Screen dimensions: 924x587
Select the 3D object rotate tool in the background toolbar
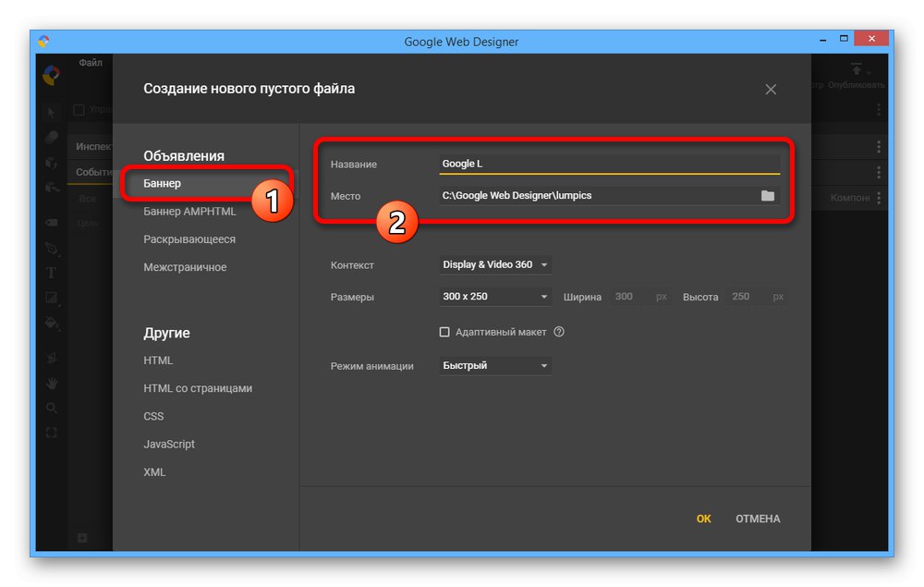[52, 163]
